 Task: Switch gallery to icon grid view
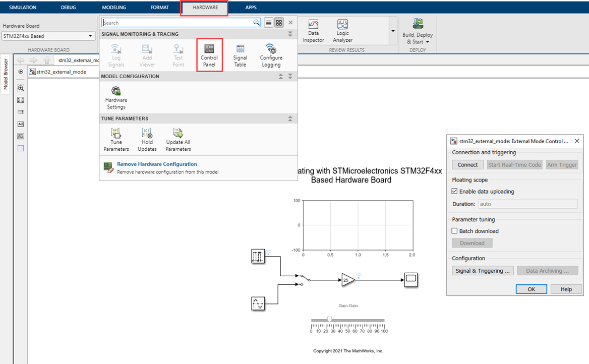pyautogui.click(x=279, y=23)
